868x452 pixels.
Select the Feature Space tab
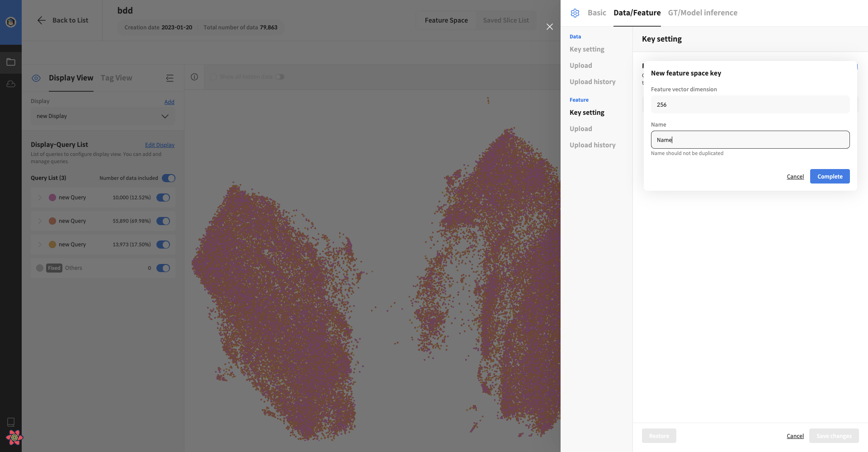pos(446,20)
